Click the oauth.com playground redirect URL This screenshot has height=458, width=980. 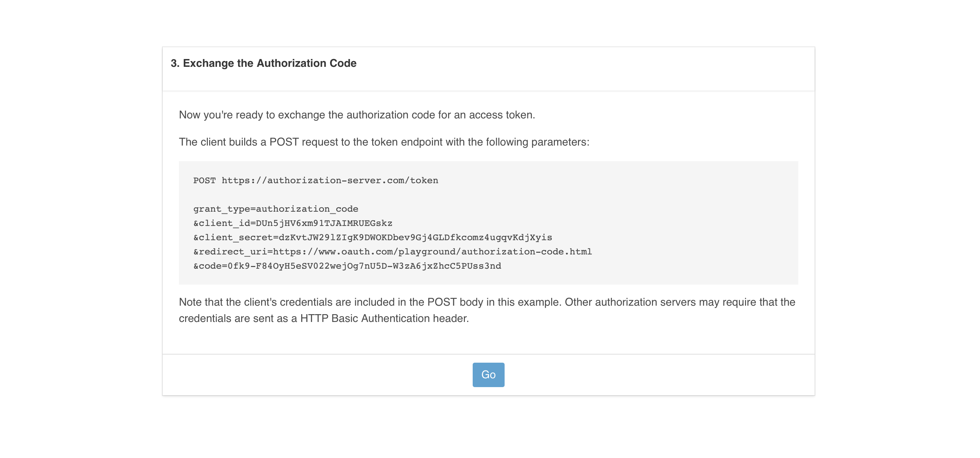pyautogui.click(x=432, y=252)
